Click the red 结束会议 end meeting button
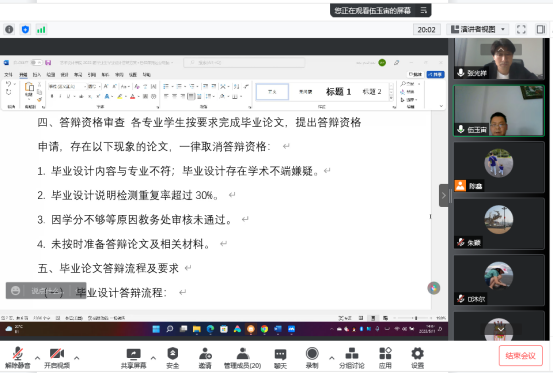This screenshot has width=553, height=373. pos(521,356)
